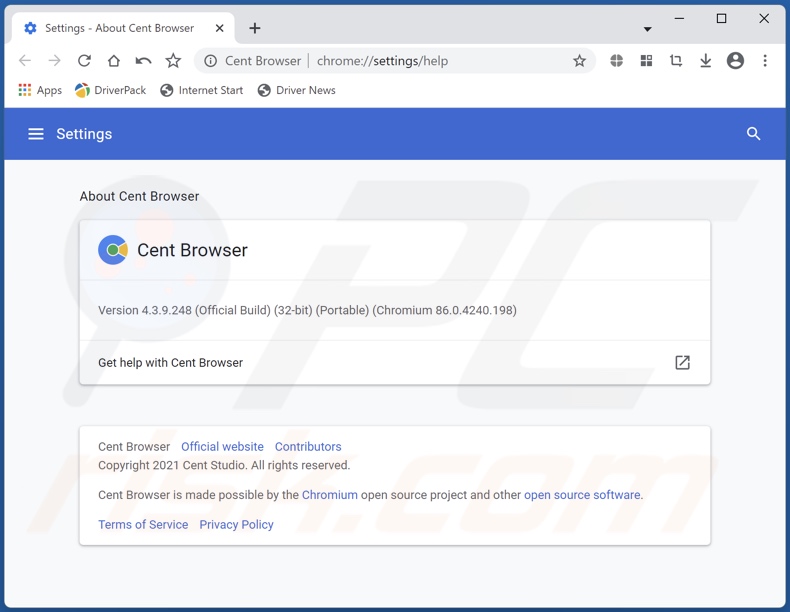The image size is (790, 612).
Task: Expand the tab list dropdown arrow
Action: tap(647, 29)
